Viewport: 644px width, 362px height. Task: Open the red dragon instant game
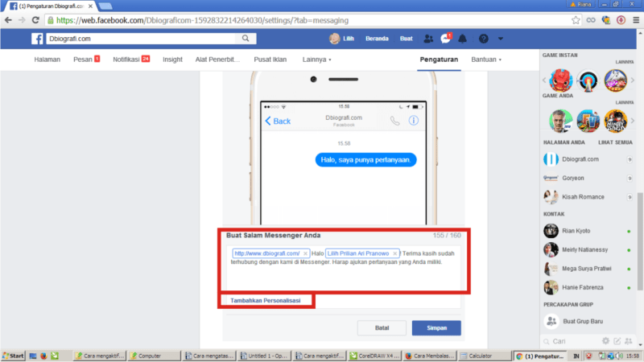tap(560, 80)
